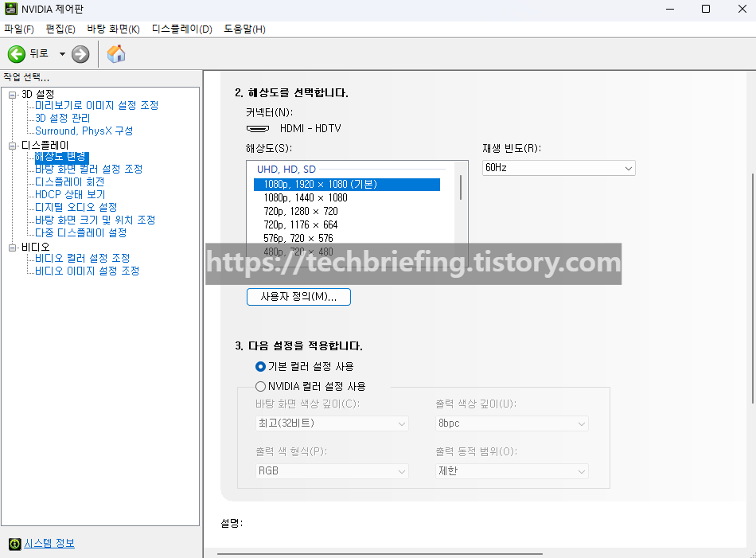756x558 pixels.
Task: Open the 파일 menu
Action: (x=18, y=28)
